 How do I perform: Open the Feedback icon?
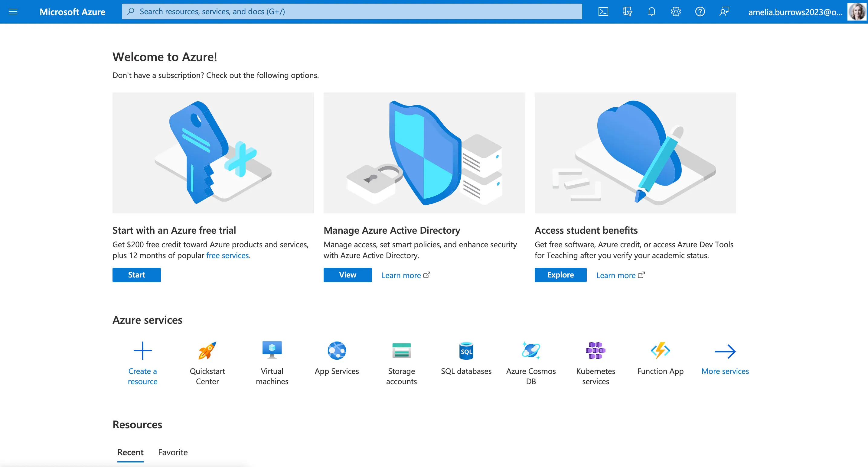point(724,12)
